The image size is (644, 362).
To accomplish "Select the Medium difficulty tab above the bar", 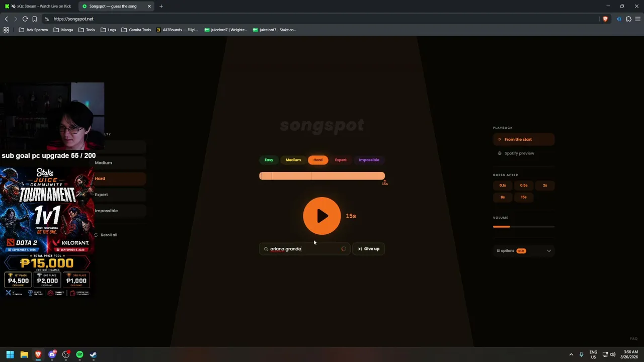I will [293, 160].
